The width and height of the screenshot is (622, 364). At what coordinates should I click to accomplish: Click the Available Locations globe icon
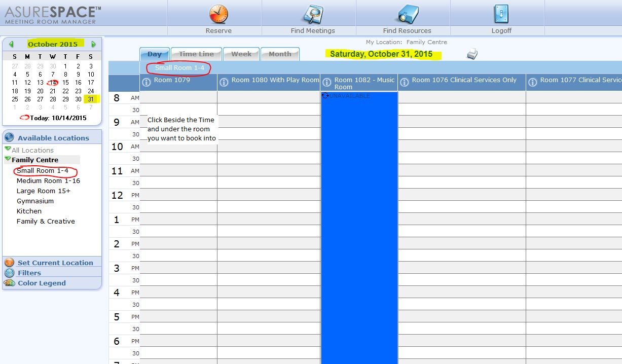(x=9, y=137)
